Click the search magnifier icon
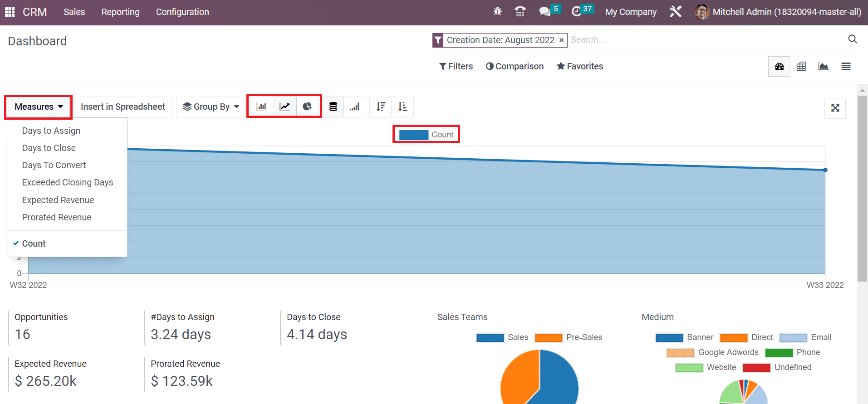The width and height of the screenshot is (868, 404). 853,39
